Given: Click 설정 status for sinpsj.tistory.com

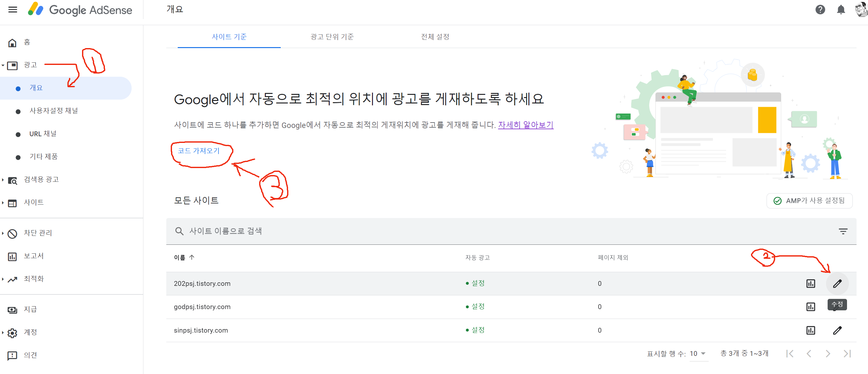Looking at the screenshot, I should [x=475, y=330].
